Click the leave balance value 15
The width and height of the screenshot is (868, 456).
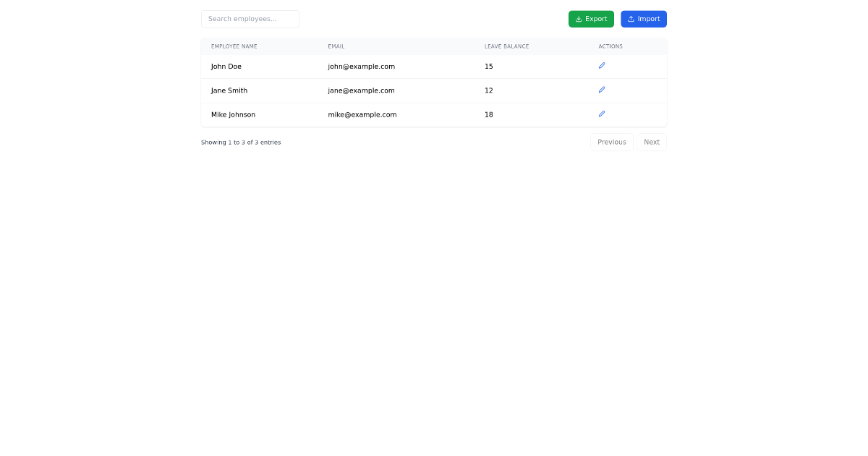489,66
